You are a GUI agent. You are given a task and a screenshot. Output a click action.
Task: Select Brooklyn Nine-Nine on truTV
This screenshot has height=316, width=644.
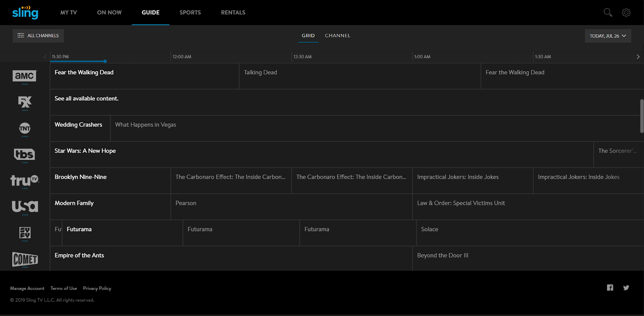110,181
